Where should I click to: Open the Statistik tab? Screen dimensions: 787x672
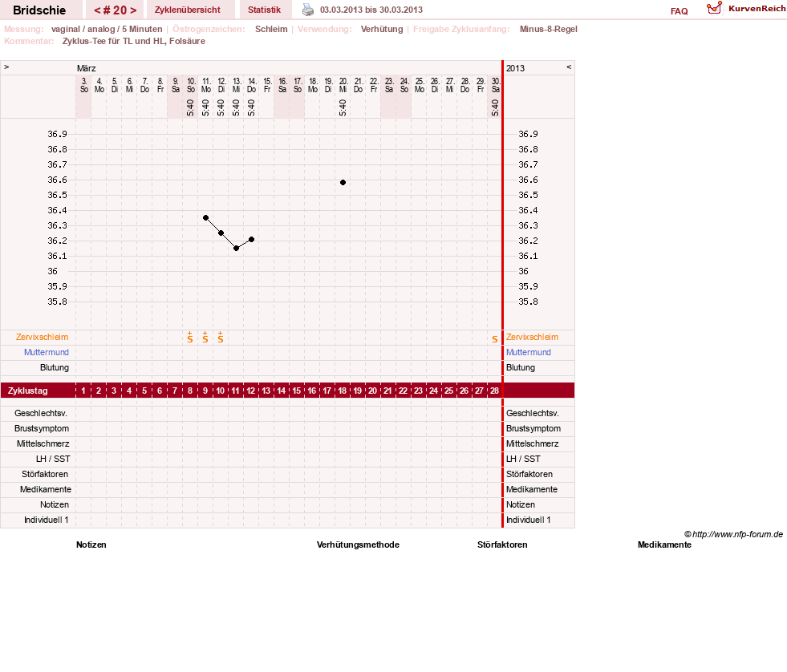(264, 10)
